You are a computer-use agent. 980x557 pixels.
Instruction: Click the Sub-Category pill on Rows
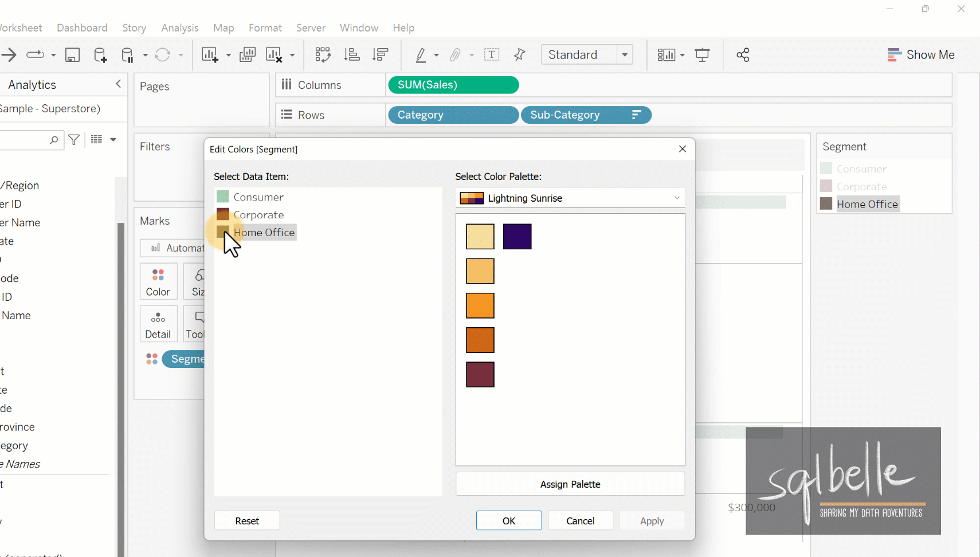(x=586, y=115)
